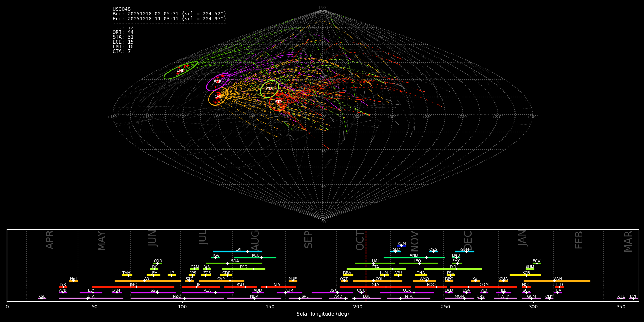Click the green LMI radiant ellipse on the sky map
Viewport: 644px width, 322px height.
[x=181, y=70]
